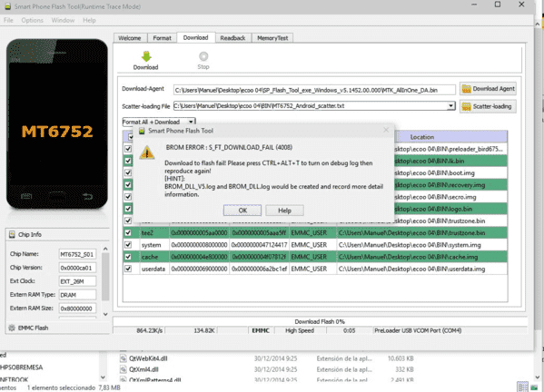544x392 pixels.
Task: Click the Chip Info panel icon
Action: tap(12, 235)
